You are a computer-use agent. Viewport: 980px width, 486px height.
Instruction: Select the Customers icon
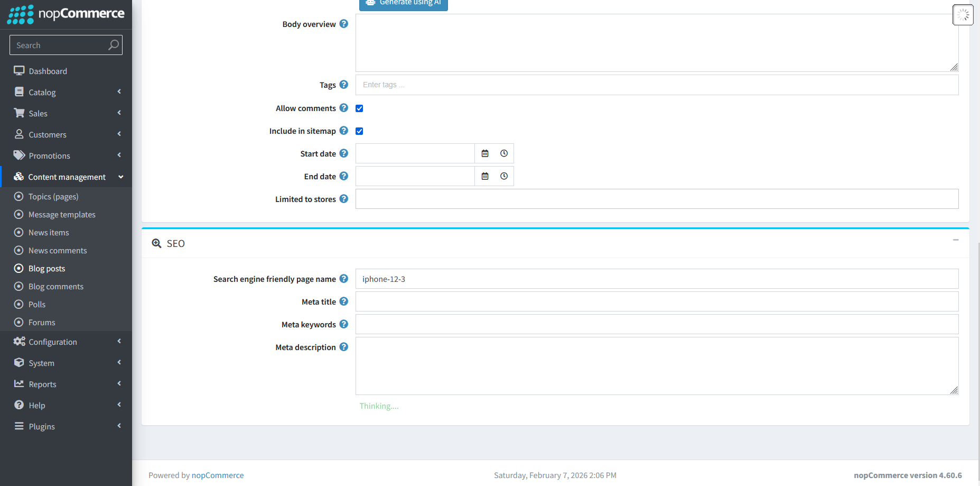pos(19,134)
